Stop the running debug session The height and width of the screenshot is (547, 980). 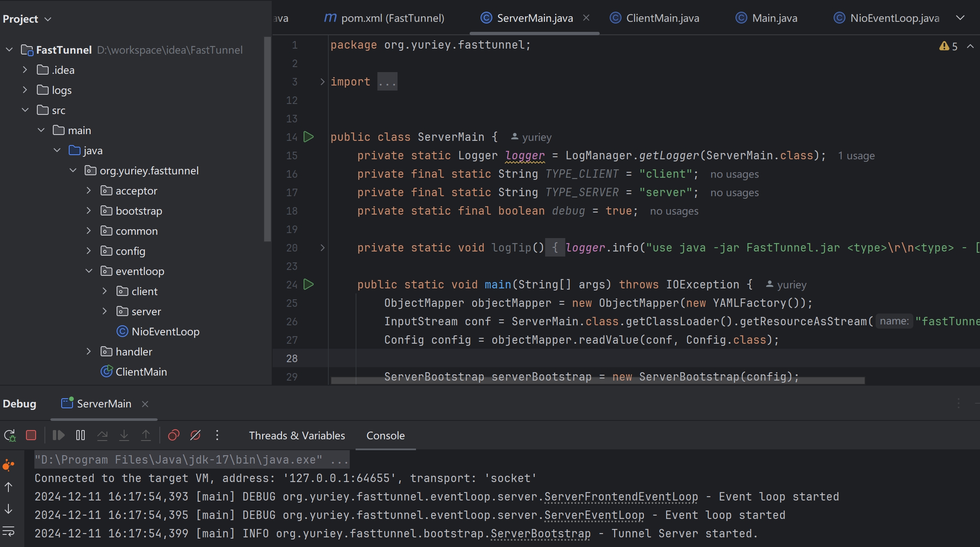tap(31, 435)
